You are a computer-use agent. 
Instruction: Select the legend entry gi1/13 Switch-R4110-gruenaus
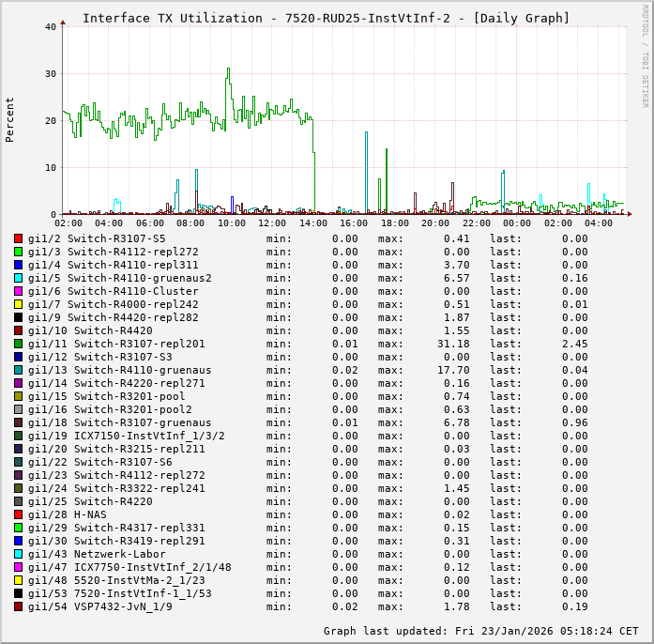point(119,370)
